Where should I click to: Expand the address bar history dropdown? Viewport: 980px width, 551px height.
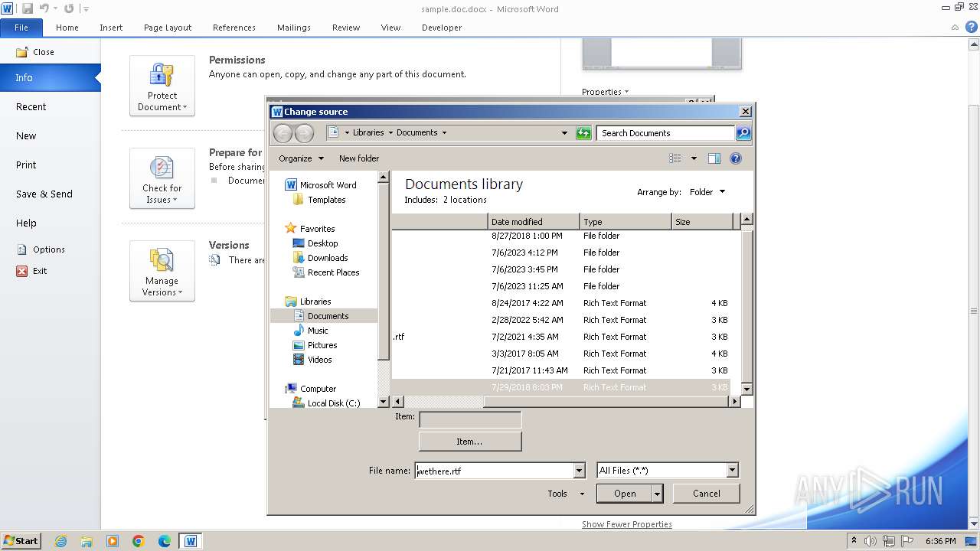pyautogui.click(x=565, y=133)
